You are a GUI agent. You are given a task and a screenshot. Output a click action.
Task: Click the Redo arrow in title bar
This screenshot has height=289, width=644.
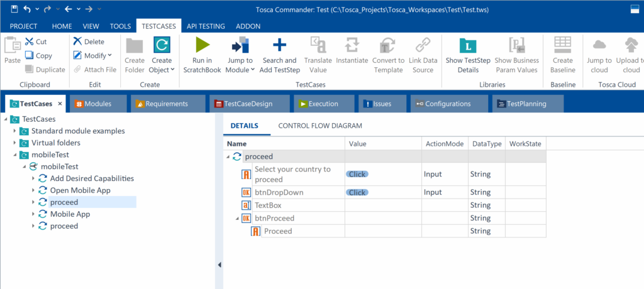pos(47,9)
